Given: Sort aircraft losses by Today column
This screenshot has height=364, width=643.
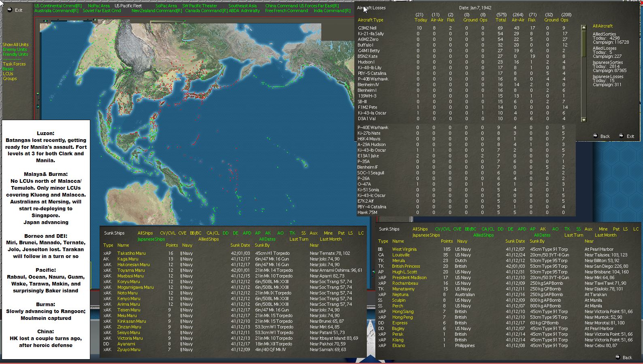Looking at the screenshot, I should [x=421, y=20].
